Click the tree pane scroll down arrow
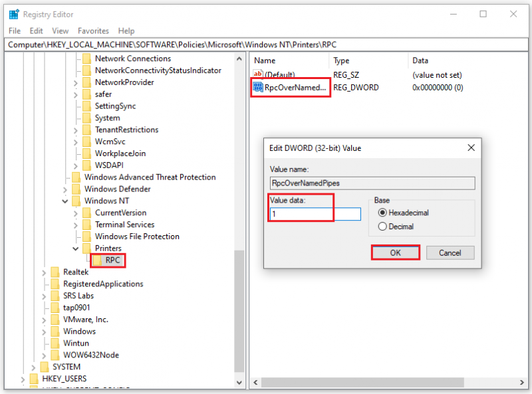The width and height of the screenshot is (532, 394). tap(239, 383)
